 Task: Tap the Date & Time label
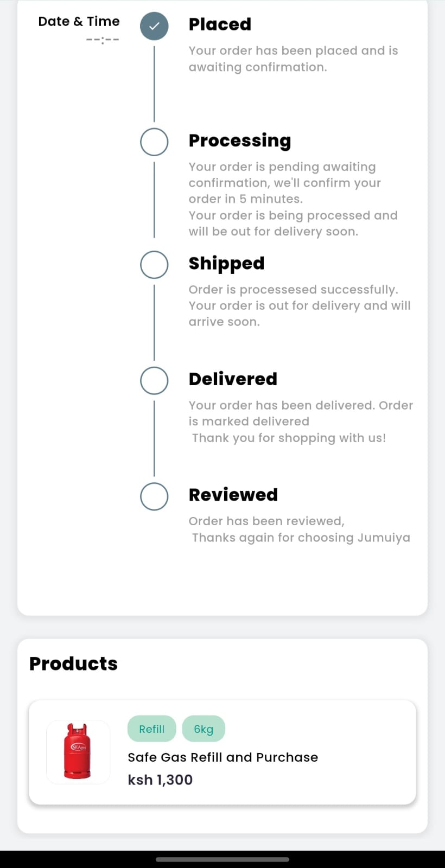coord(79,21)
